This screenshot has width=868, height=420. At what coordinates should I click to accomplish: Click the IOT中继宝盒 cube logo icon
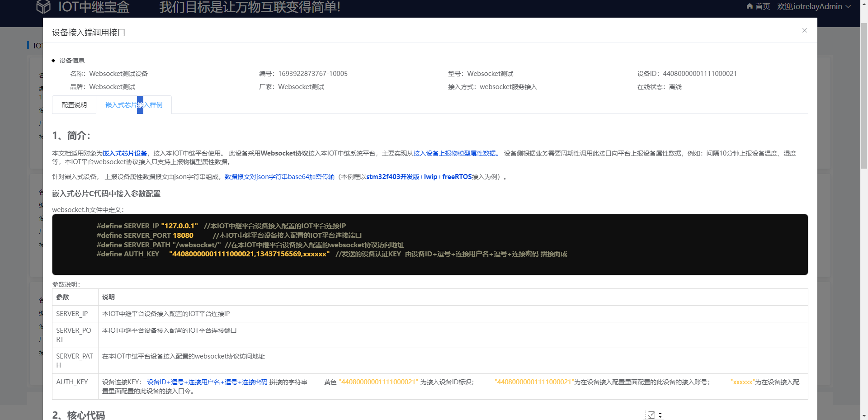[x=43, y=6]
